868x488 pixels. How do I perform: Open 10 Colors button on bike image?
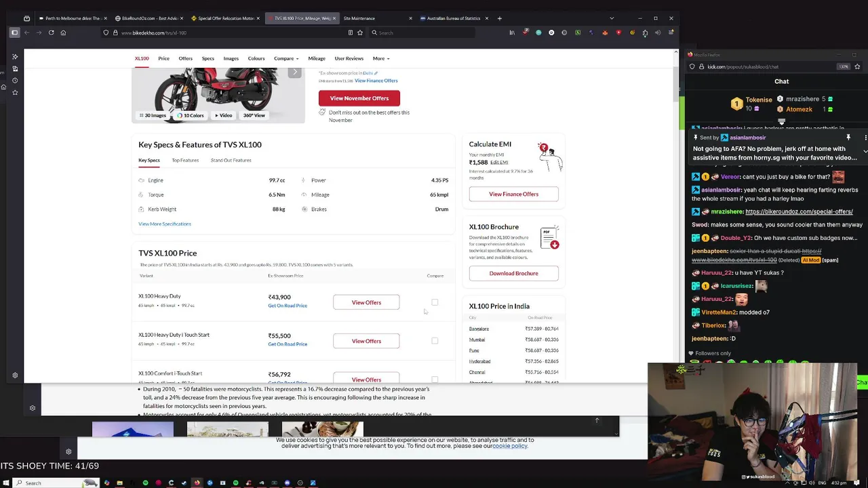click(190, 115)
